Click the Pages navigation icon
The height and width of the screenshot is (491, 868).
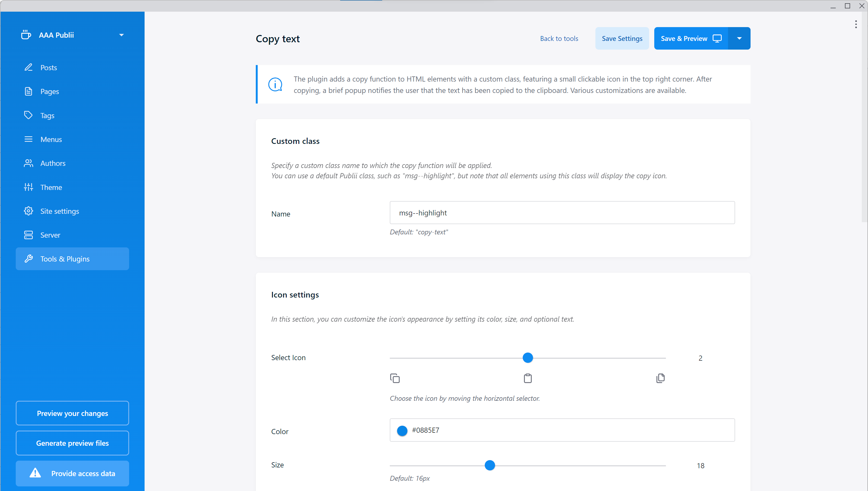[28, 91]
